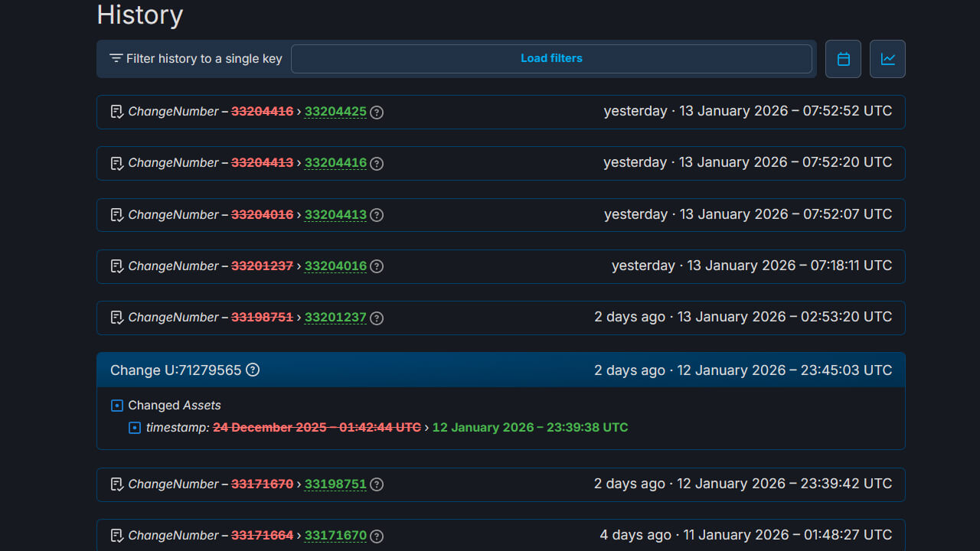Click help icon next to Change U:71279565

[x=253, y=370]
